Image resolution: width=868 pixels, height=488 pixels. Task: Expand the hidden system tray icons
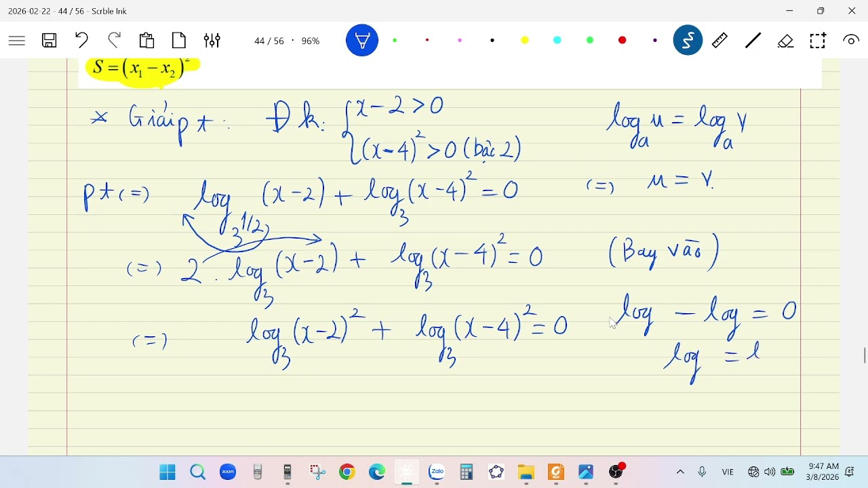pos(681,472)
